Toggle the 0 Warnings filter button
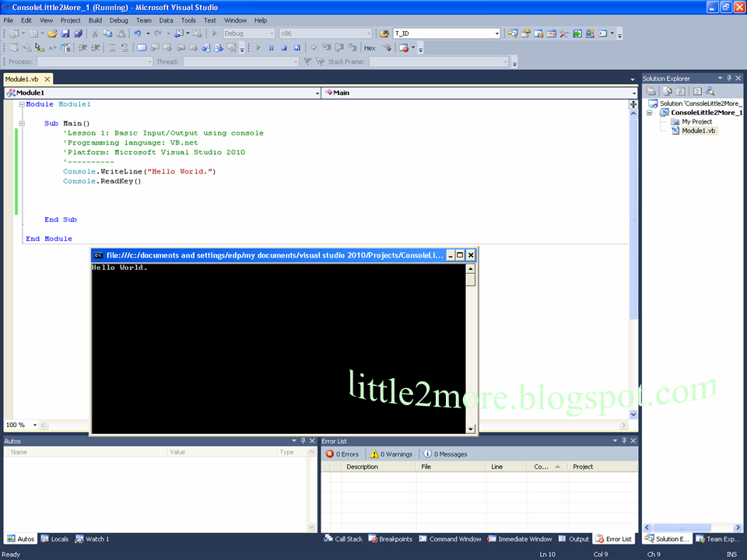The width and height of the screenshot is (747, 560). (391, 454)
